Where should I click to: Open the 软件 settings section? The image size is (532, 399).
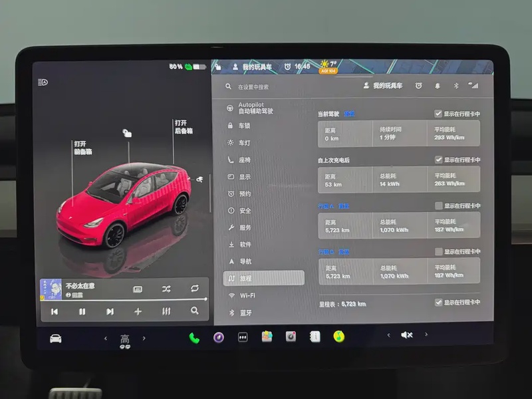point(245,245)
